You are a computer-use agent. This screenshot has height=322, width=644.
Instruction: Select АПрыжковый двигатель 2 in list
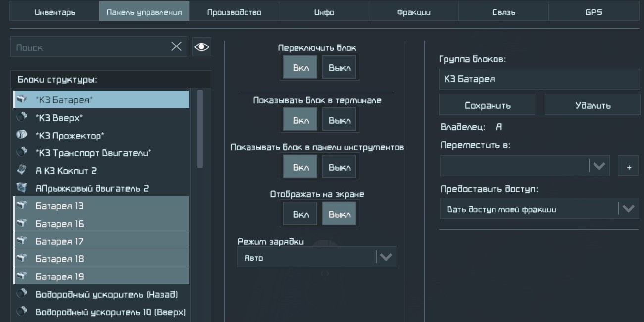pos(101,188)
